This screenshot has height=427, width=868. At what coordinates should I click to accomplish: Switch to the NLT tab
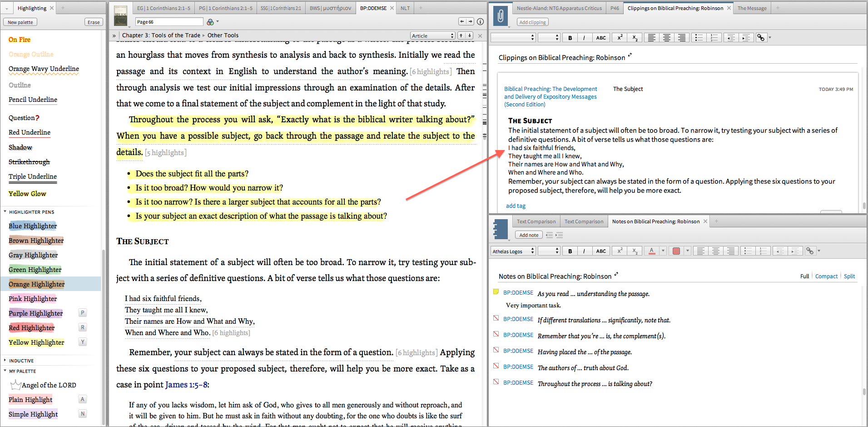(x=405, y=8)
